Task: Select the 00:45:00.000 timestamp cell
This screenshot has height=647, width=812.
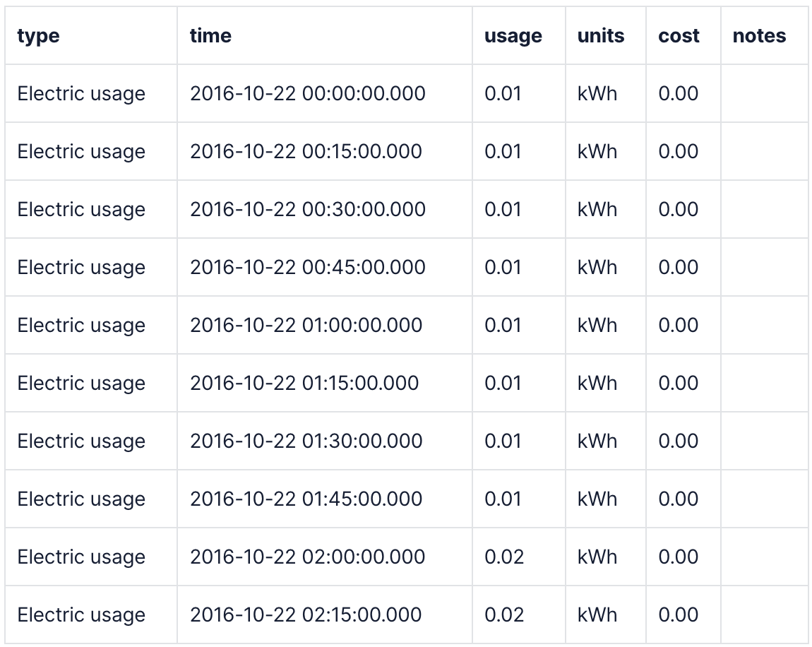Action: [x=307, y=268]
